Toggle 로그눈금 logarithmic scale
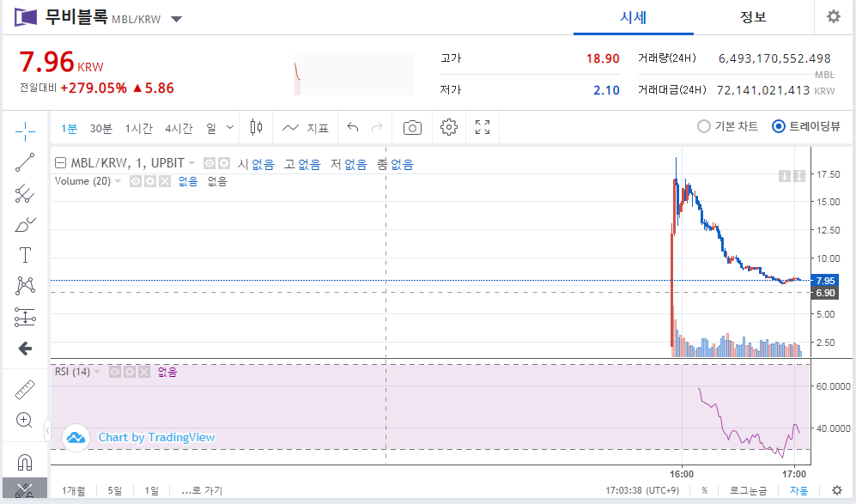 pos(748,490)
